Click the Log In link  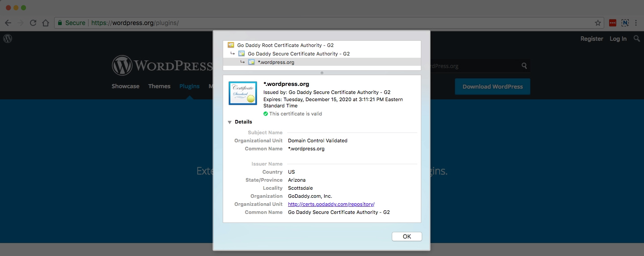[x=618, y=39]
